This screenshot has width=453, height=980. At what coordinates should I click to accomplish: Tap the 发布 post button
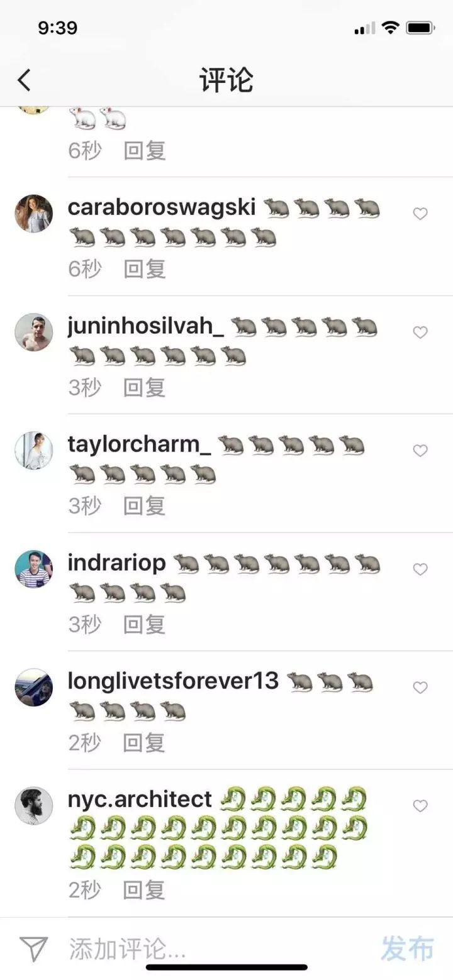[407, 949]
